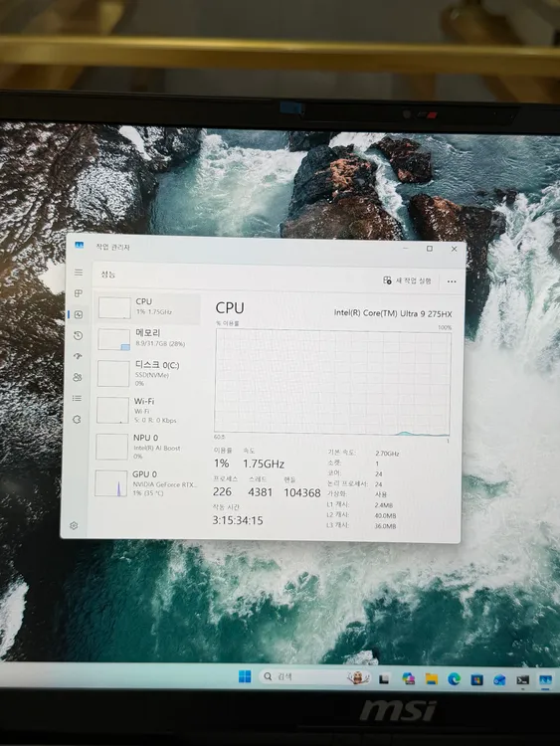Viewport: 560px width, 746px height.
Task: Select the Performance page icon in sidebar
Action: coord(79,314)
